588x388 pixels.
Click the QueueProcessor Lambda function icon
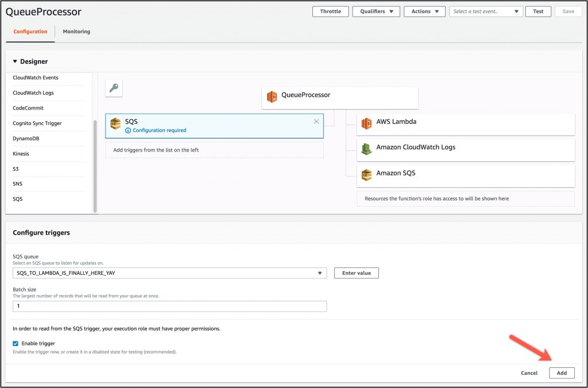[272, 96]
